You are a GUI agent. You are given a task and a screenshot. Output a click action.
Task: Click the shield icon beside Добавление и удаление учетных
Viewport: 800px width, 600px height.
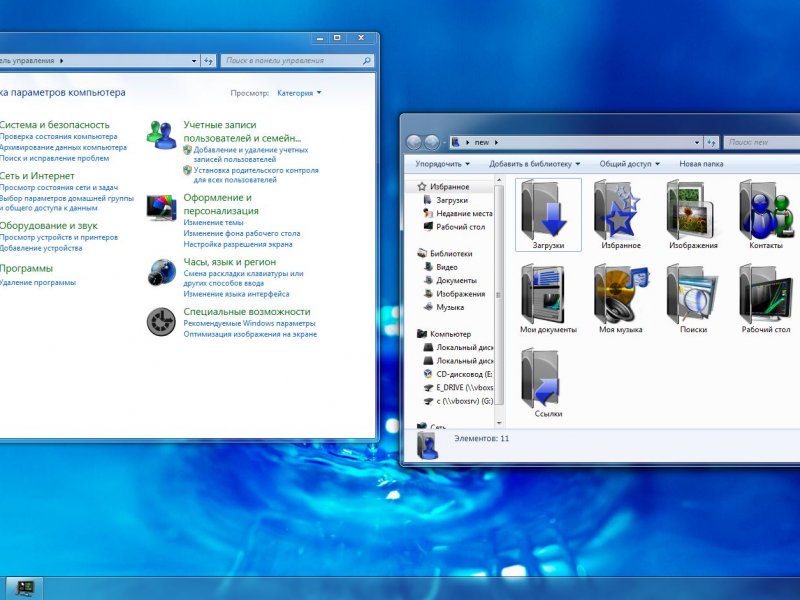[187, 150]
